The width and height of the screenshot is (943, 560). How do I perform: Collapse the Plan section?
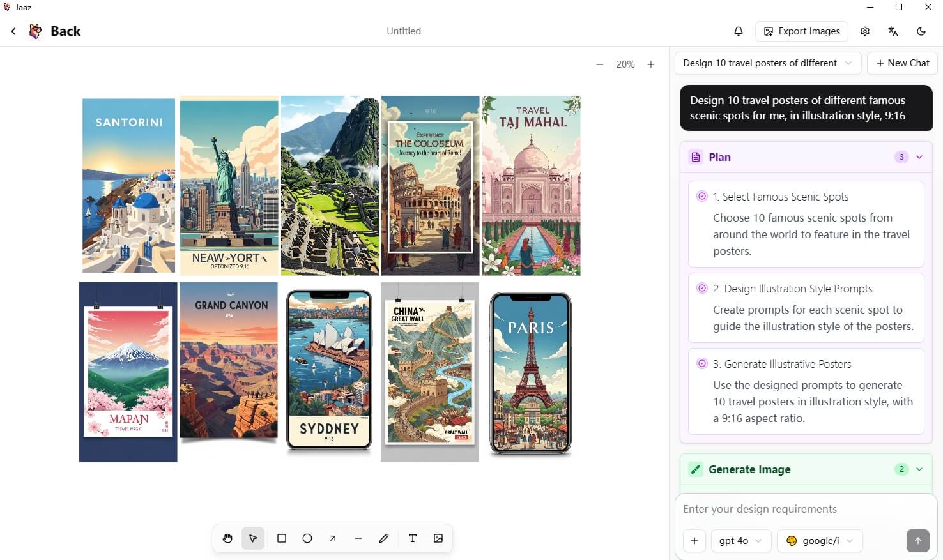coord(919,157)
